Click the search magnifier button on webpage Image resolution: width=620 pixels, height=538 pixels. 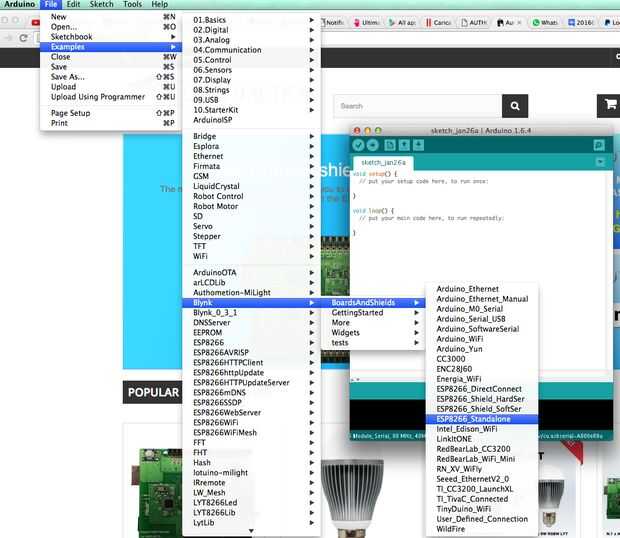tap(515, 106)
